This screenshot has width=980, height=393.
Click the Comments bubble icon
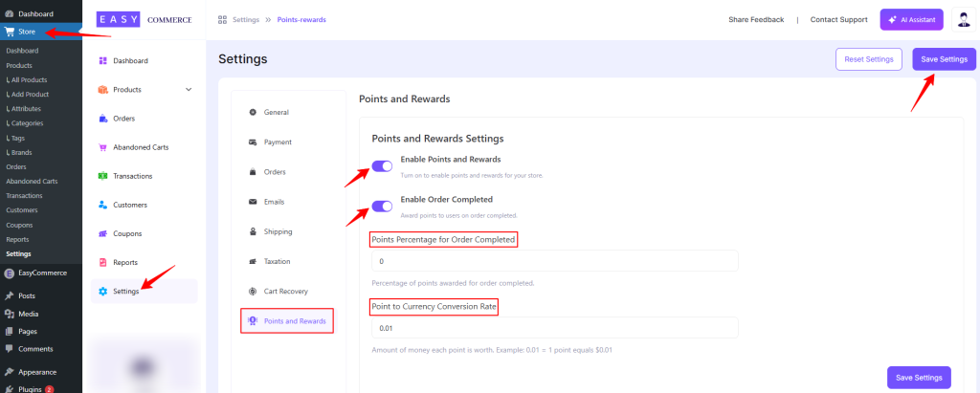click(10, 349)
